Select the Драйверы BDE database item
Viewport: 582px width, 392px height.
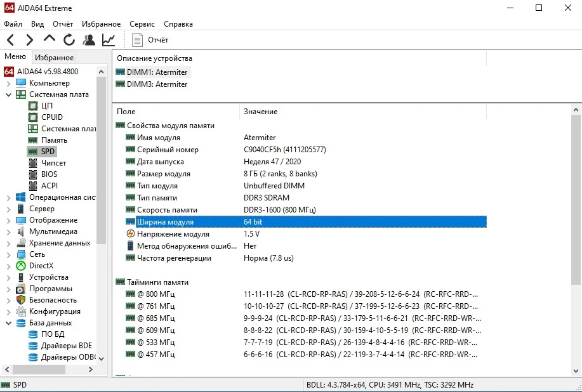coord(67,346)
